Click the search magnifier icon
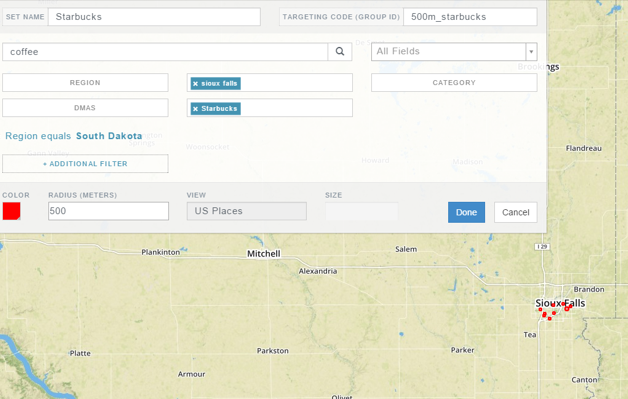 (340, 52)
